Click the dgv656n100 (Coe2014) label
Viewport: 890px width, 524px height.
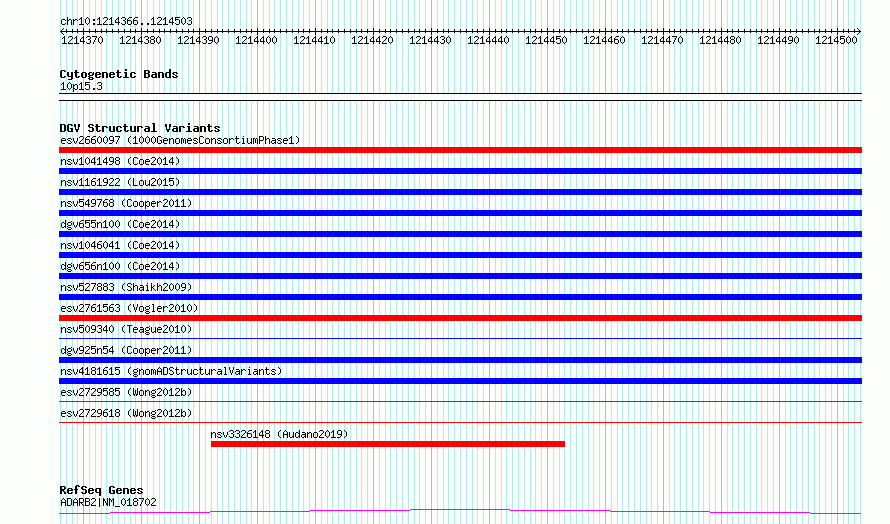[120, 266]
